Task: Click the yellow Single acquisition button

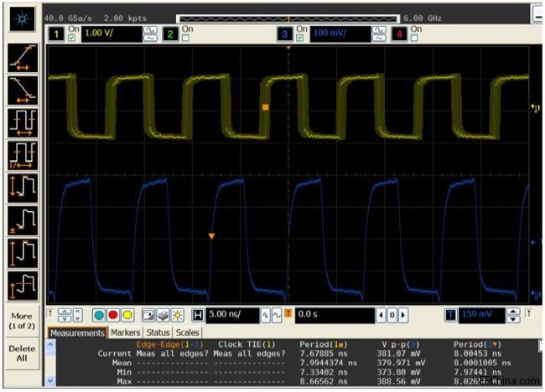Action: point(127,315)
